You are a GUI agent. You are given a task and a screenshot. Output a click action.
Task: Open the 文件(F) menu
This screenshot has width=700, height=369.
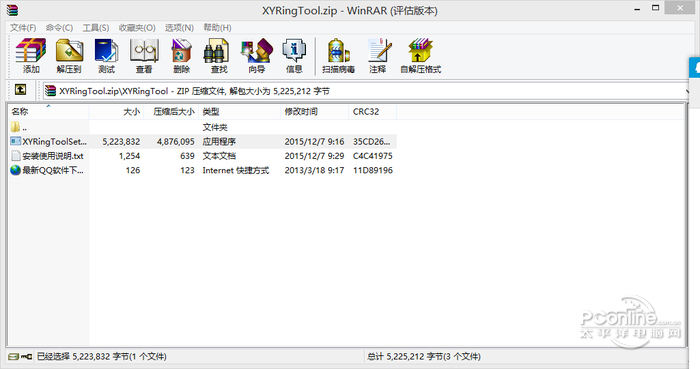[x=23, y=28]
